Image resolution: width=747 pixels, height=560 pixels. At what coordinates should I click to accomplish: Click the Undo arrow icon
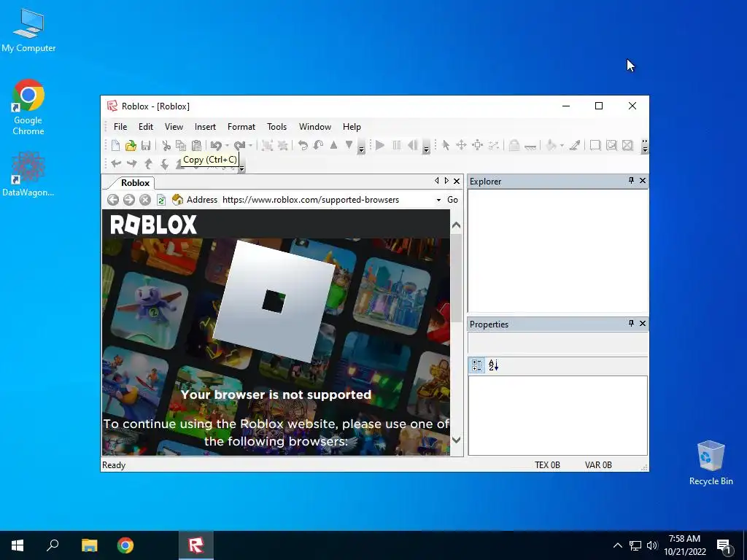coord(216,145)
